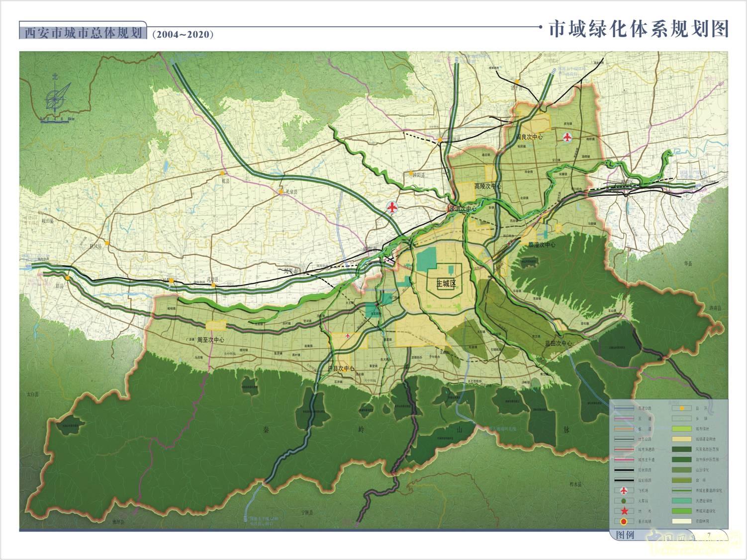Click the green train station dot in legend
The width and height of the screenshot is (747, 560).
point(623,501)
